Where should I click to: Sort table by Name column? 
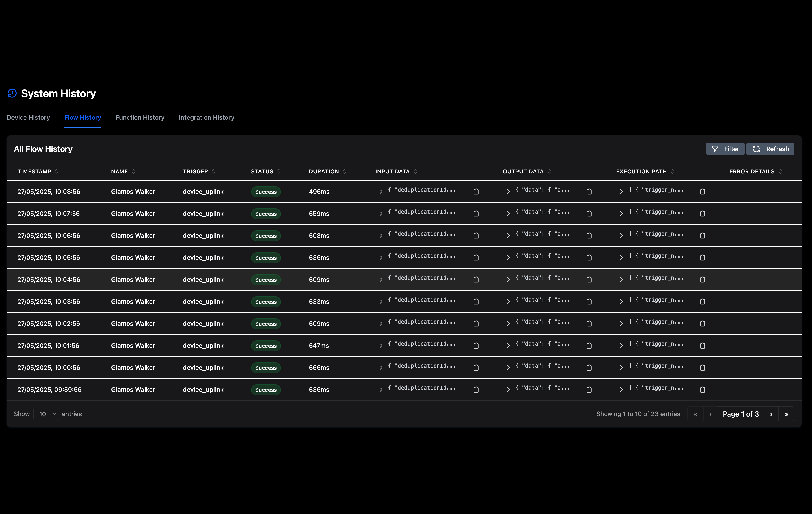pos(133,171)
